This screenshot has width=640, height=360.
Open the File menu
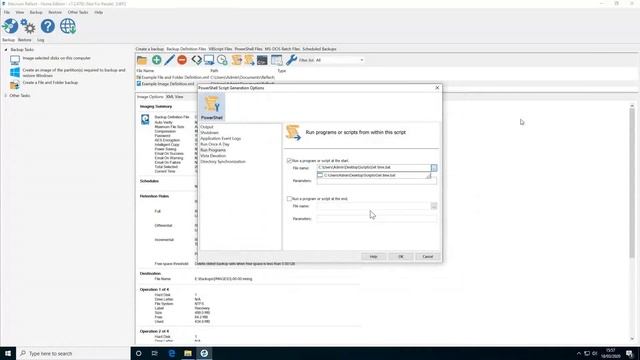tap(7, 12)
